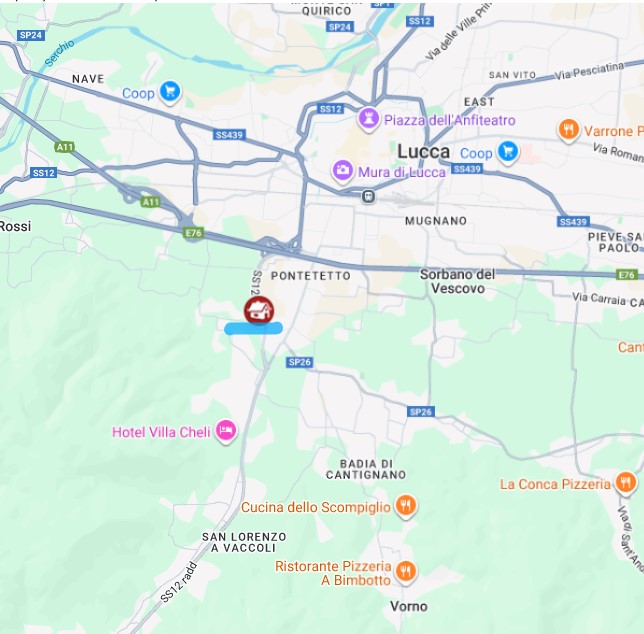This screenshot has height=634, width=644.
Task: Select the SP26 road badge below Pontetetto
Action: tap(299, 362)
